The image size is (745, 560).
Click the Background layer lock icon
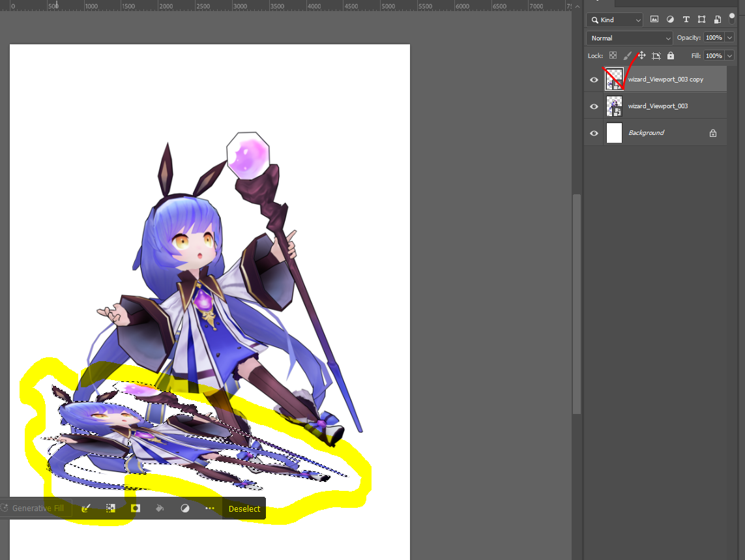coord(712,133)
